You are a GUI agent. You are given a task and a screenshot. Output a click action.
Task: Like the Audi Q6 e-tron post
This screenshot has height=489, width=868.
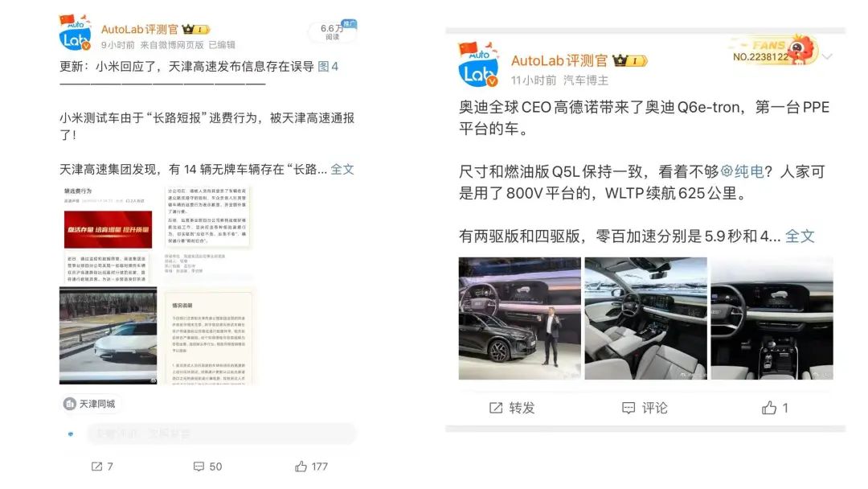(769, 408)
